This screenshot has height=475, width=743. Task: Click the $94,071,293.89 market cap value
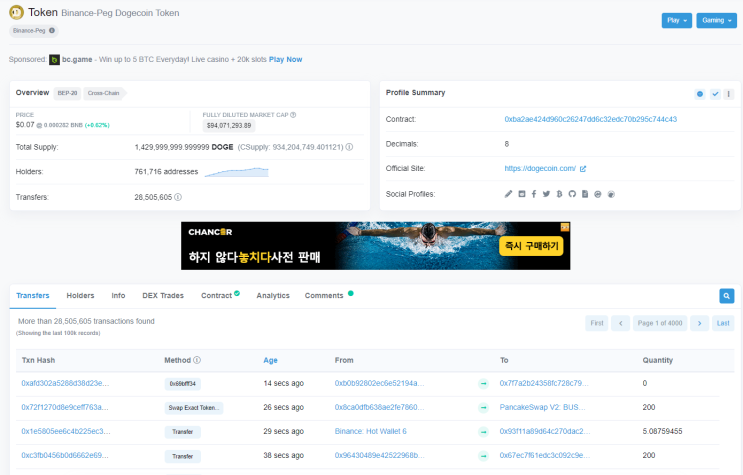point(229,126)
